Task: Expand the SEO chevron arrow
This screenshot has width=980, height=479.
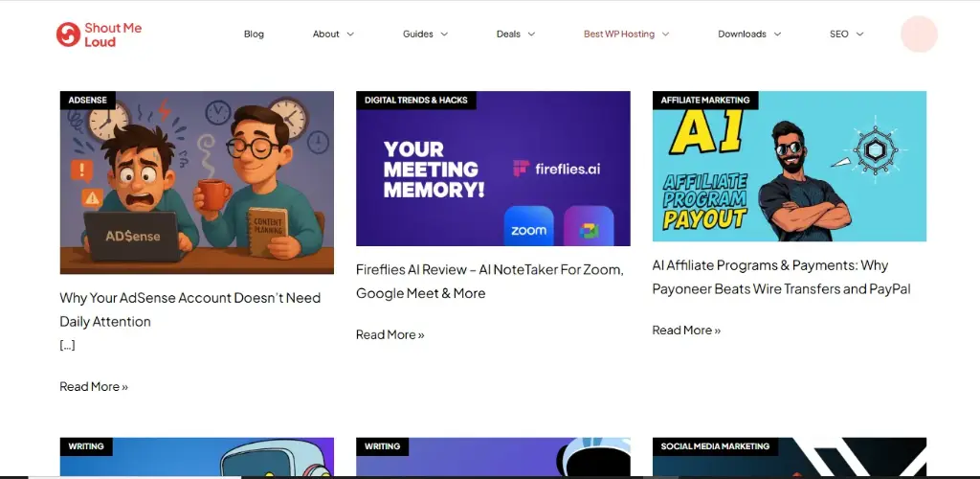Action: click(x=859, y=34)
